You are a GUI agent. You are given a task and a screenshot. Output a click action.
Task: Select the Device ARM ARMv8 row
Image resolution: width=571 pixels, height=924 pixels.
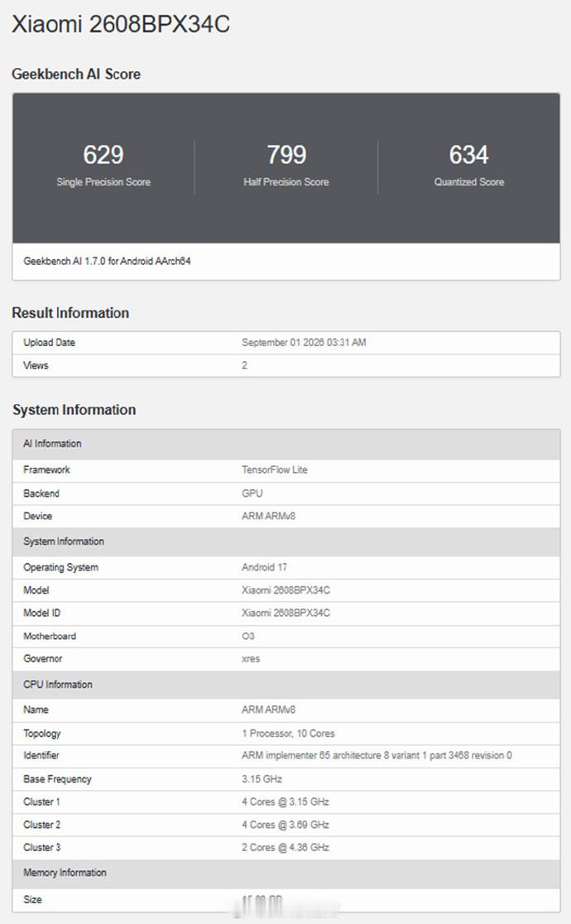click(286, 516)
